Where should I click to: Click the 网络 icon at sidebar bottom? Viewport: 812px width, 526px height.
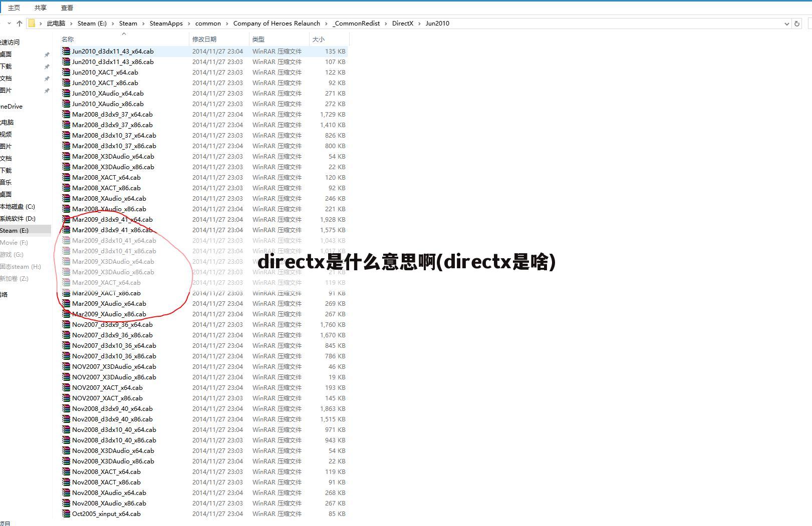(x=4, y=294)
